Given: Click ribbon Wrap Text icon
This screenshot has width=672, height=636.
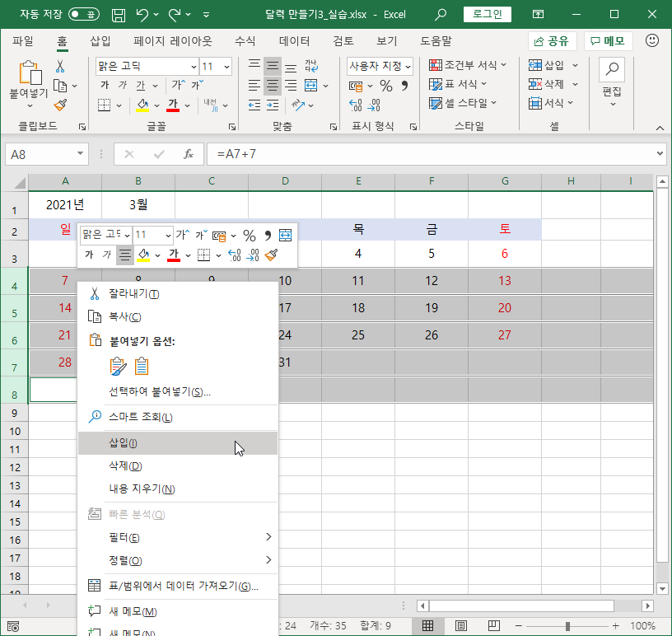Looking at the screenshot, I should tap(311, 66).
